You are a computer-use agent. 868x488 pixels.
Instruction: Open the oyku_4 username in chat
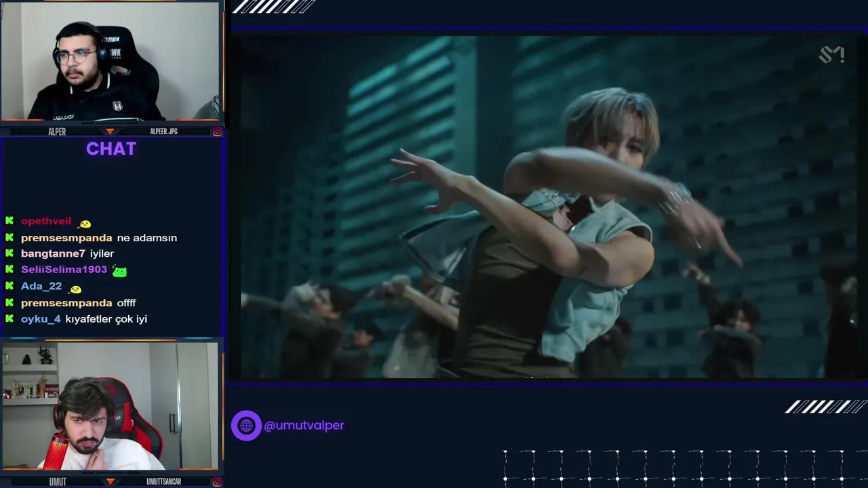41,319
